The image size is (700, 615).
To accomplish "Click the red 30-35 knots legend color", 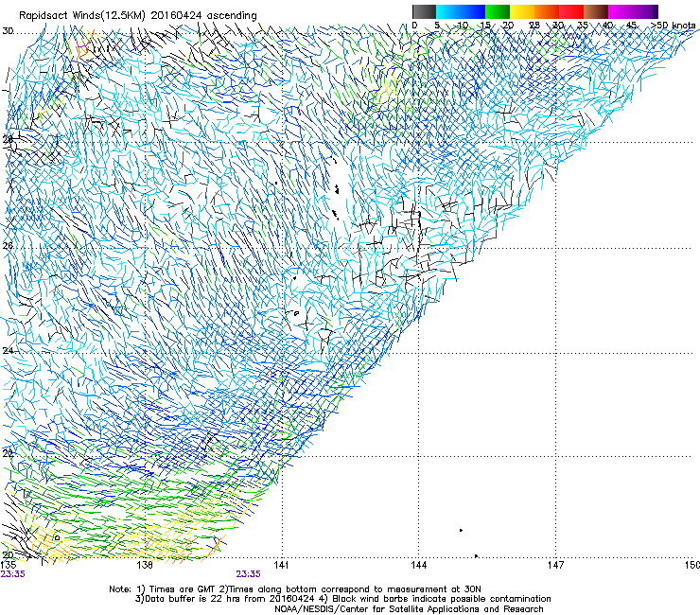I will [571, 11].
